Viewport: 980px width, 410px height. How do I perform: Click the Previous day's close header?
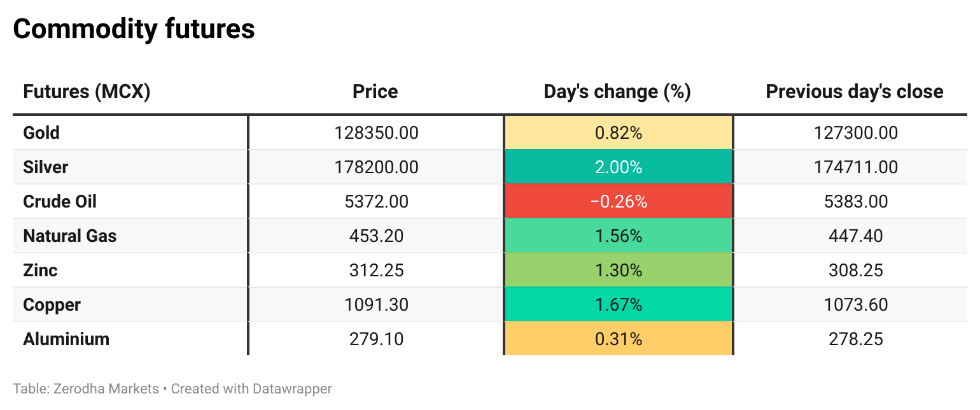(x=854, y=92)
